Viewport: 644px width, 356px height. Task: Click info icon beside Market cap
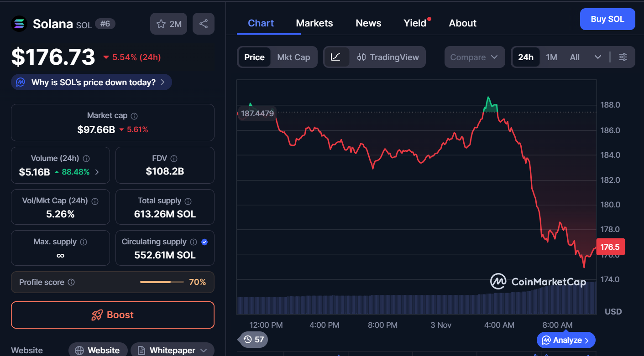[x=134, y=116]
